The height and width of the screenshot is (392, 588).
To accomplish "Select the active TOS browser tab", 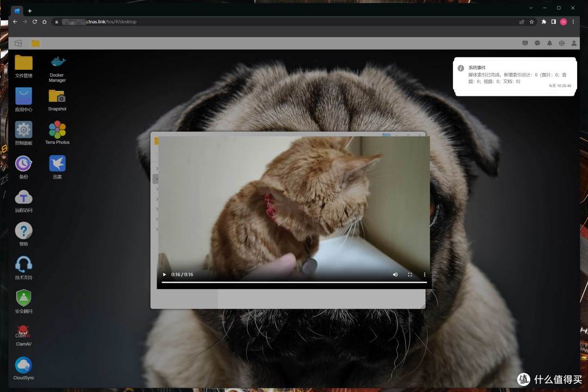I will click(17, 11).
